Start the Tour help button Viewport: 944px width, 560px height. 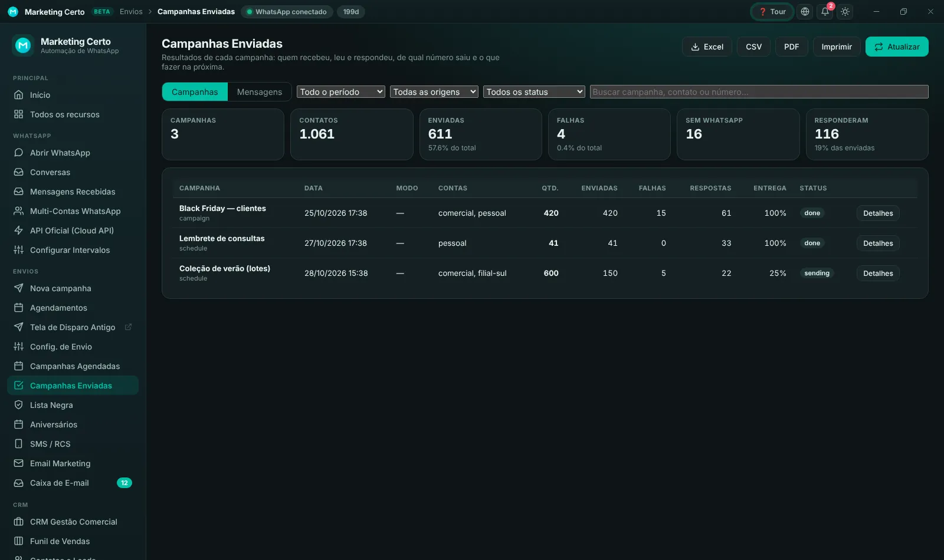[x=772, y=12]
